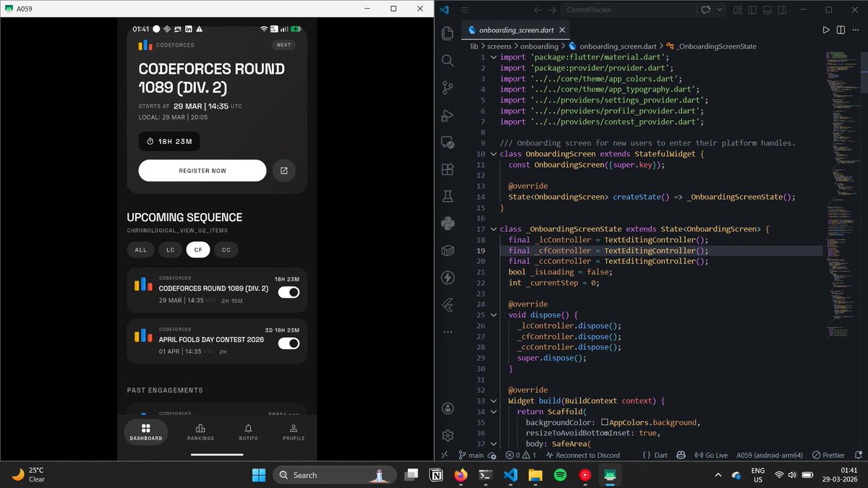
Task: Collapse the OnboardingScreen class at line 10
Action: click(494, 154)
